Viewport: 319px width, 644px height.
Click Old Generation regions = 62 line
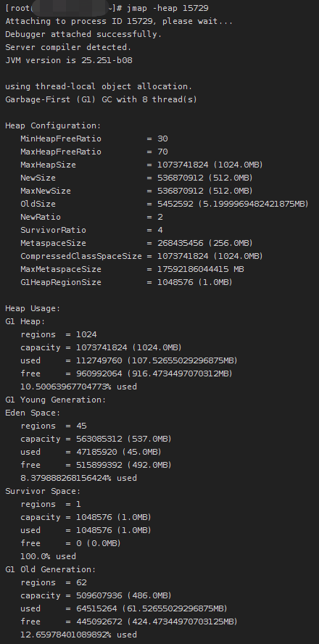(x=54, y=582)
